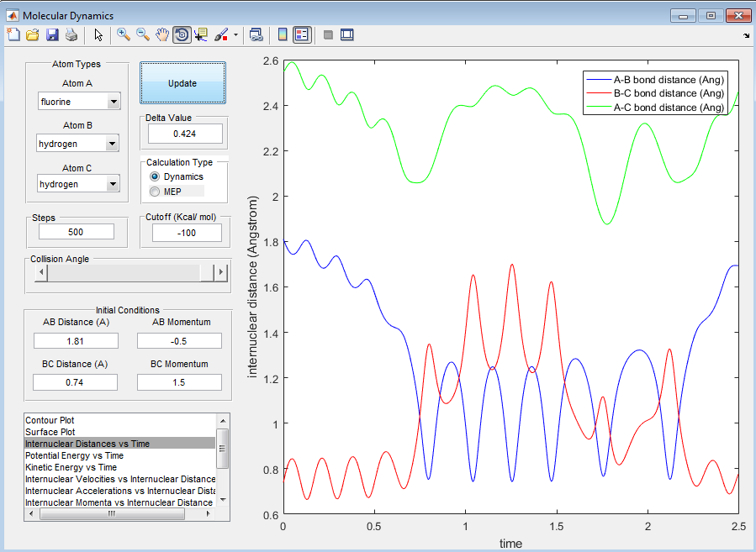Select the Data Cursor tool

[x=201, y=34]
